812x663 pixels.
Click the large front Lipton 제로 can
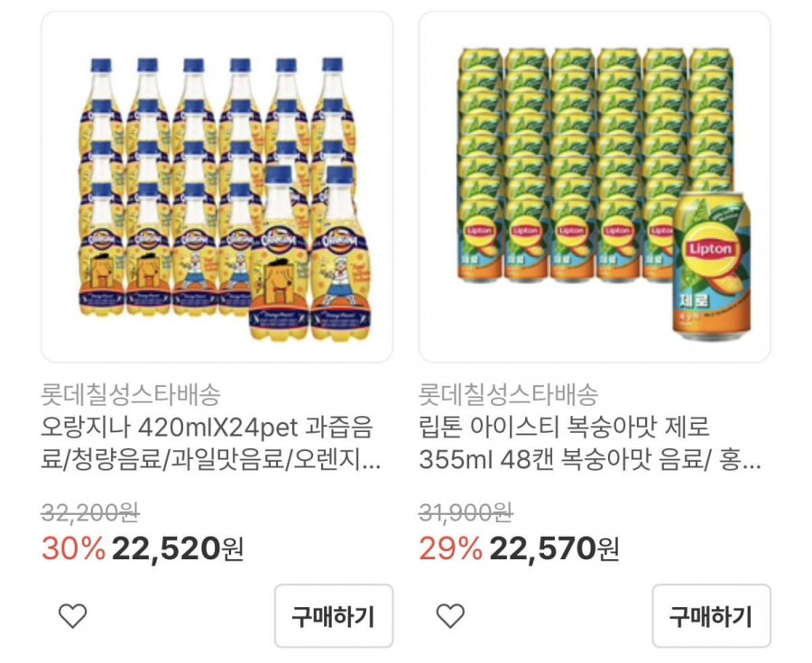click(x=712, y=268)
